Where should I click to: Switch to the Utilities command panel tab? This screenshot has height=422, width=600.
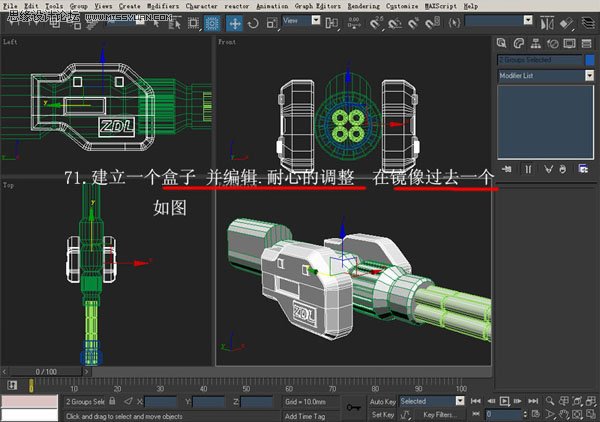pos(586,43)
